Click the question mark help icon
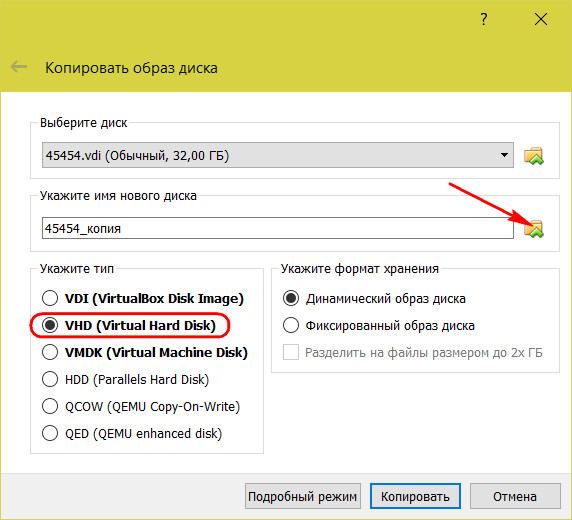Image resolution: width=572 pixels, height=520 pixels. coord(484,19)
